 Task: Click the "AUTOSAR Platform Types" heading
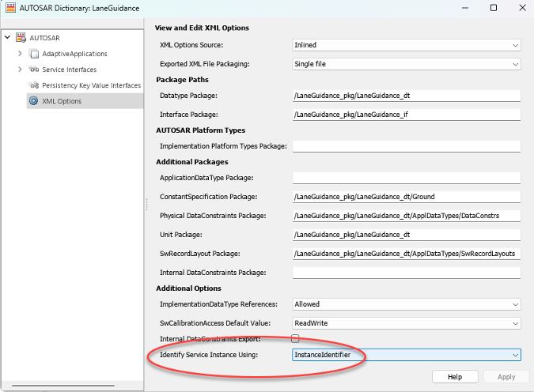pyautogui.click(x=201, y=130)
